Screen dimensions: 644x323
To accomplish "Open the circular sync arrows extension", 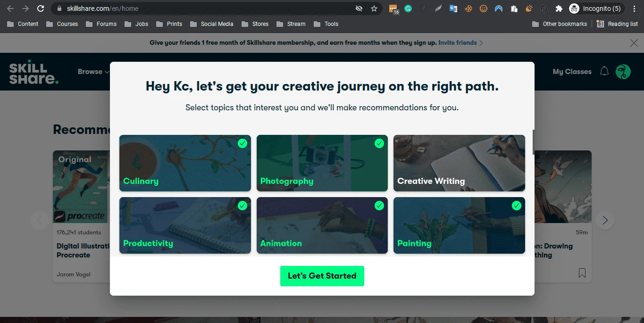I will click(544, 8).
